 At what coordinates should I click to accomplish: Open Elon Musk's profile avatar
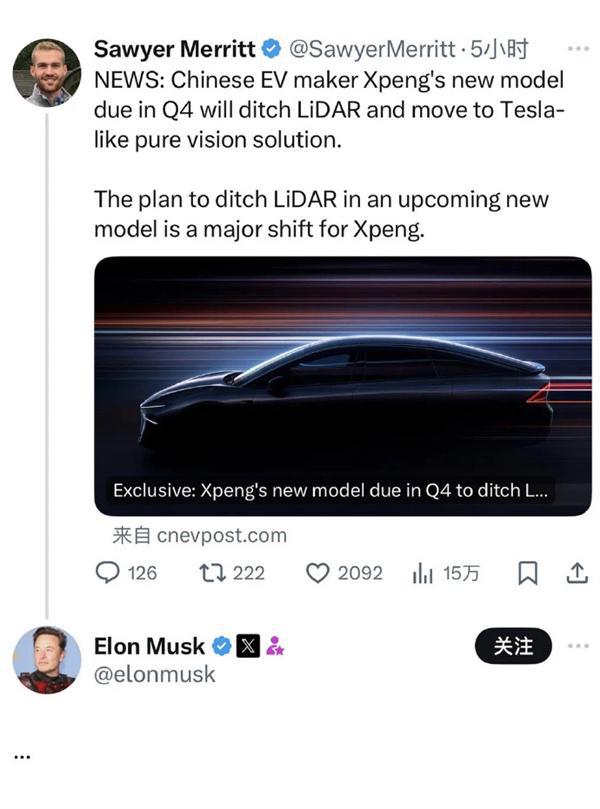46,660
